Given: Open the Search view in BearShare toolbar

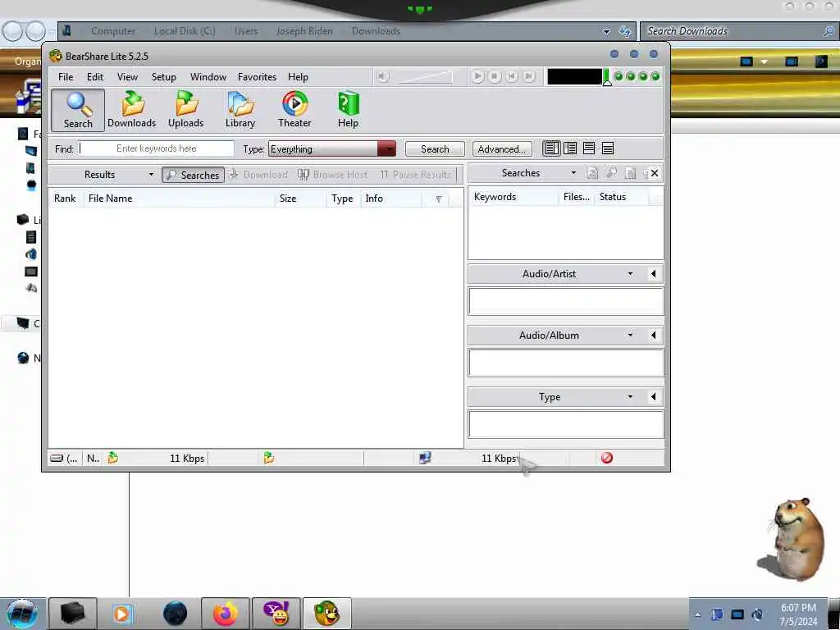Looking at the screenshot, I should point(78,111).
